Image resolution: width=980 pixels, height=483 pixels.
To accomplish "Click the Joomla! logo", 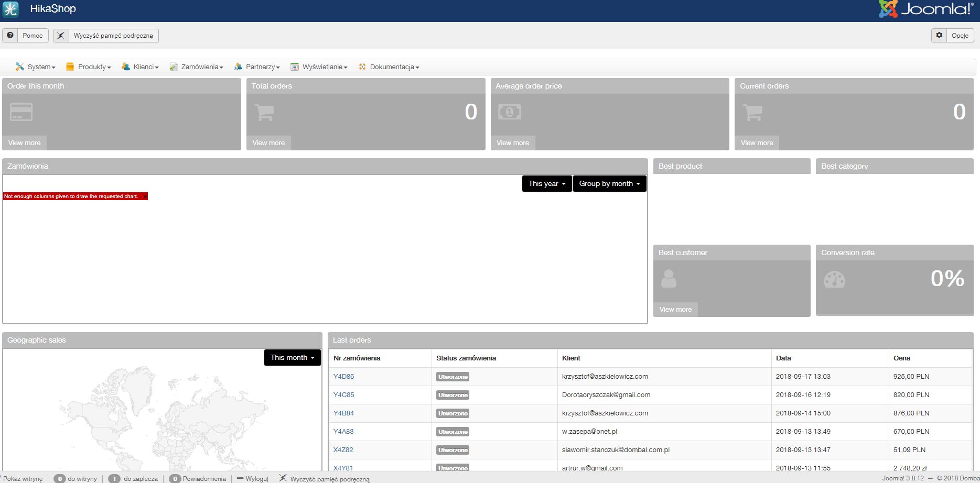I will [925, 9].
